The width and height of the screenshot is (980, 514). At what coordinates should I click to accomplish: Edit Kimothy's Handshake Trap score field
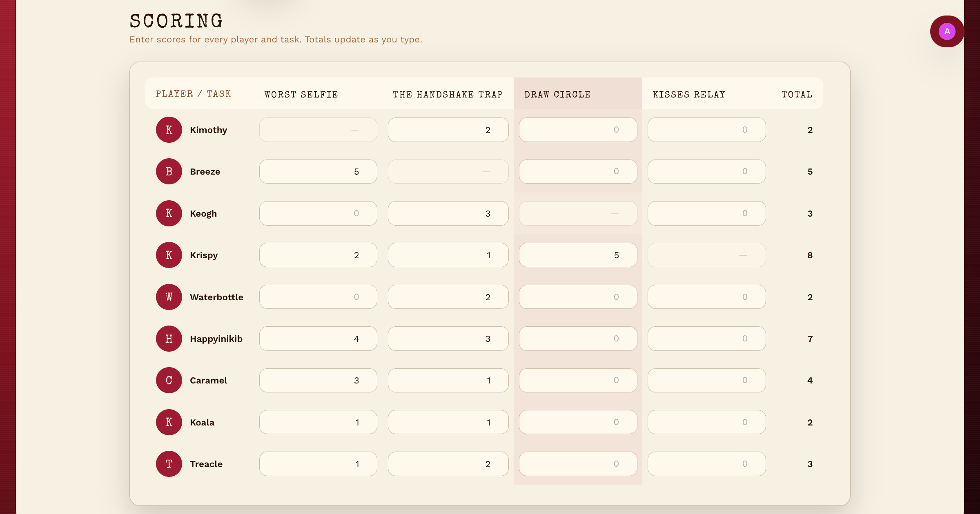tap(448, 130)
